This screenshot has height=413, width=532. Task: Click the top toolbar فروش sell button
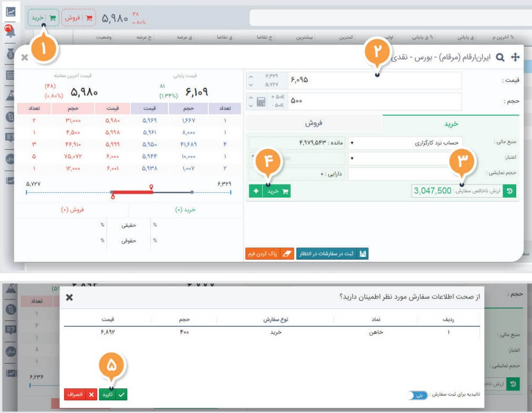[79, 18]
